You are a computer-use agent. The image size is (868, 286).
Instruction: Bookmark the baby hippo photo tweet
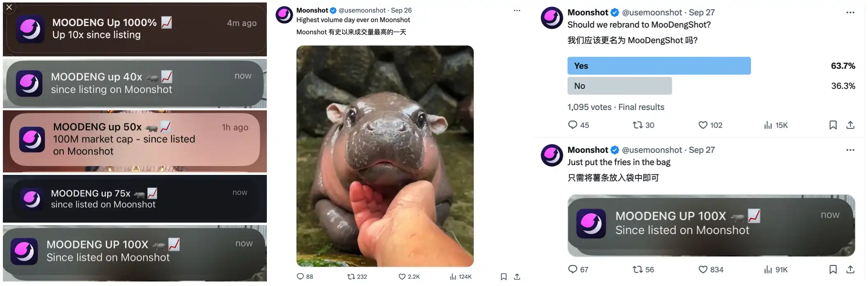click(504, 277)
